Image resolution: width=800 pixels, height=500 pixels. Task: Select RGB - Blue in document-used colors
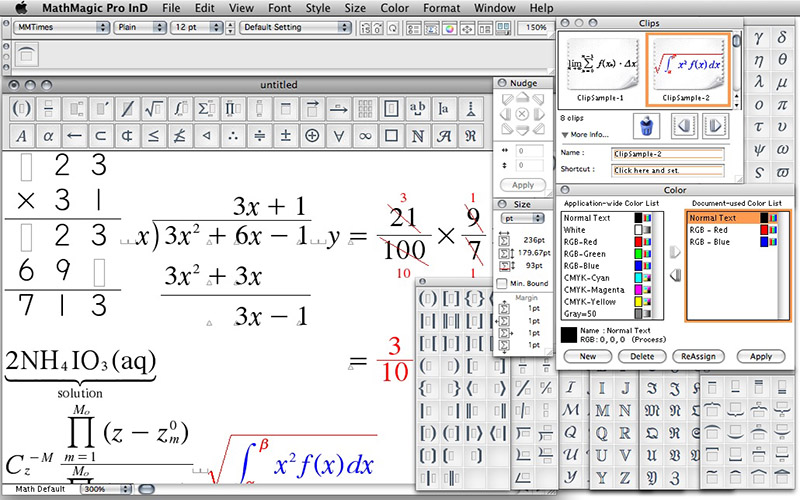733,242
